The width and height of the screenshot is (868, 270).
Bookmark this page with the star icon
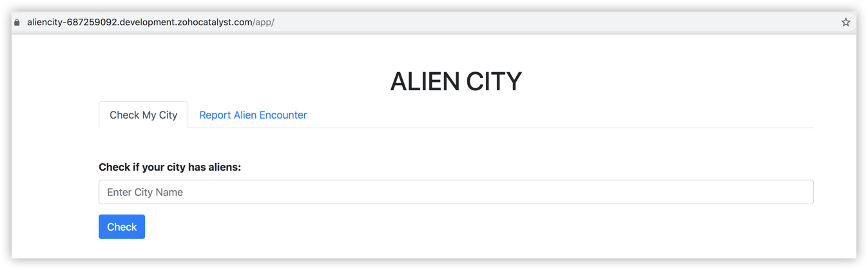pyautogui.click(x=845, y=23)
